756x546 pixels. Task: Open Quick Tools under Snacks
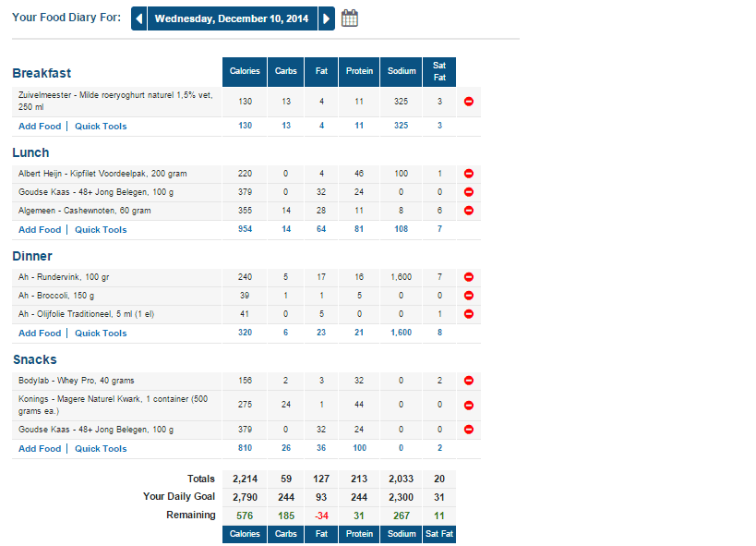point(101,449)
